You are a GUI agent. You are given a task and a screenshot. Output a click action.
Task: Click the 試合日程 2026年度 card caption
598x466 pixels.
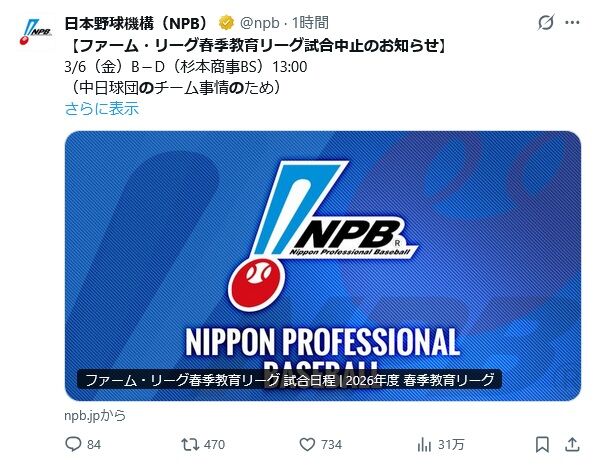pyautogui.click(x=289, y=380)
